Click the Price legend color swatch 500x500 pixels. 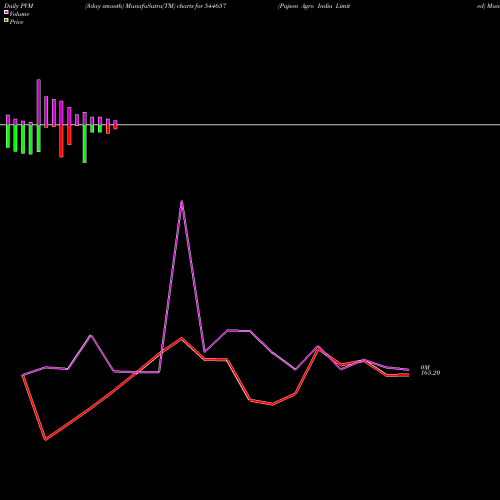click(x=6, y=20)
